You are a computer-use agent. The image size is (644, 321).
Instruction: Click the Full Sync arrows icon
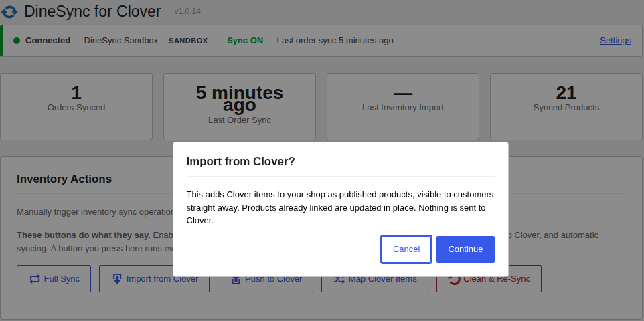point(35,279)
